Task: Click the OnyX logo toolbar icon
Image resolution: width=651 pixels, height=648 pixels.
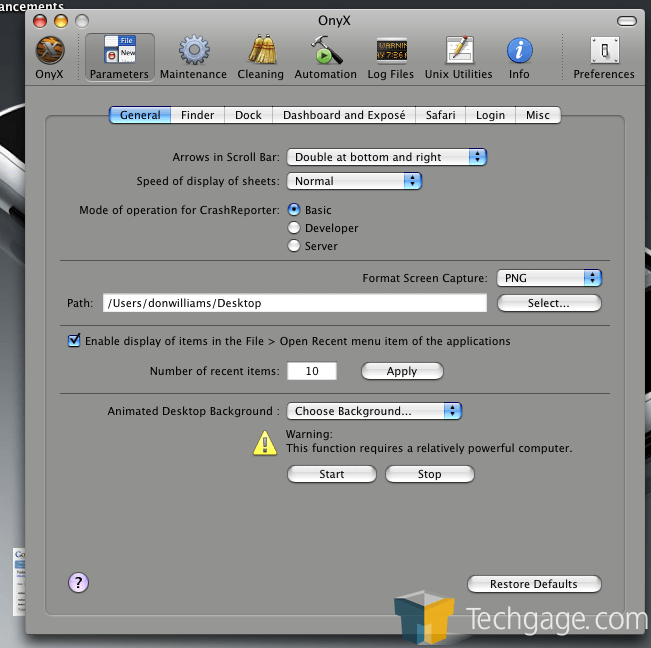Action: (x=50, y=50)
